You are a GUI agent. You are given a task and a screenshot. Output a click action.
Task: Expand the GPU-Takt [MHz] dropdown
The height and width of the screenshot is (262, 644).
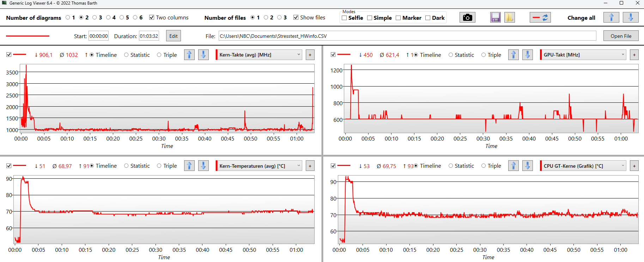point(583,55)
